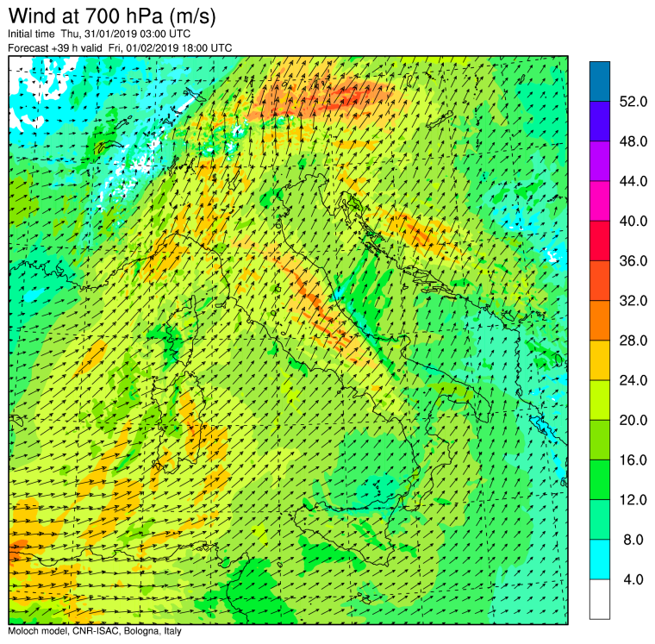Select the yellow-green legend swatch between 20.0 and 24.0
This screenshot has width=655, height=644.
tap(600, 400)
